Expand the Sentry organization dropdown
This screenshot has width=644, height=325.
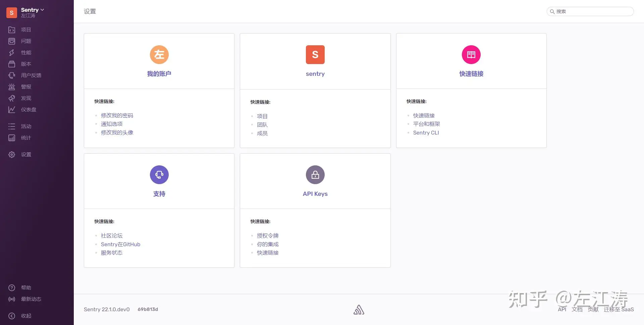[33, 10]
